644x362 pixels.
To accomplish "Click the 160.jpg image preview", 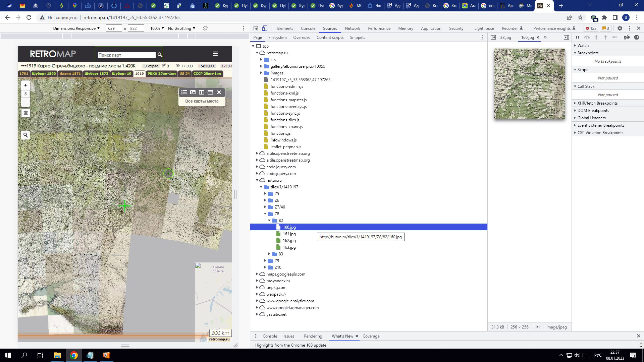I will (529, 84).
